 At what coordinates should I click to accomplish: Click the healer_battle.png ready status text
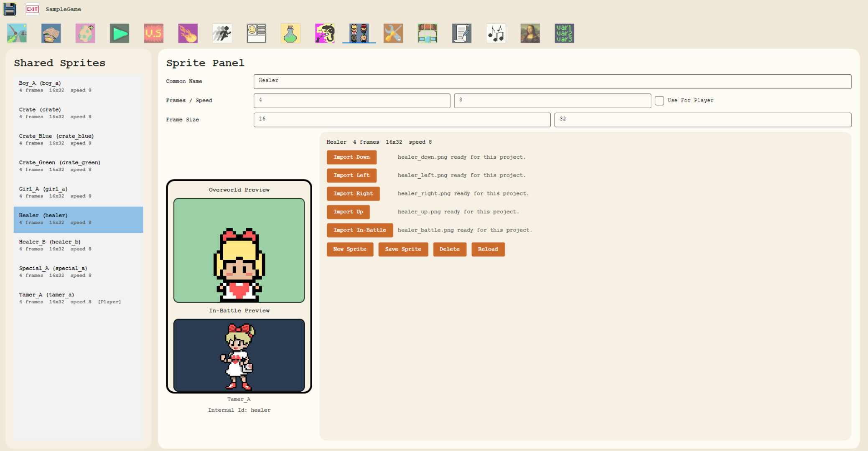point(465,230)
